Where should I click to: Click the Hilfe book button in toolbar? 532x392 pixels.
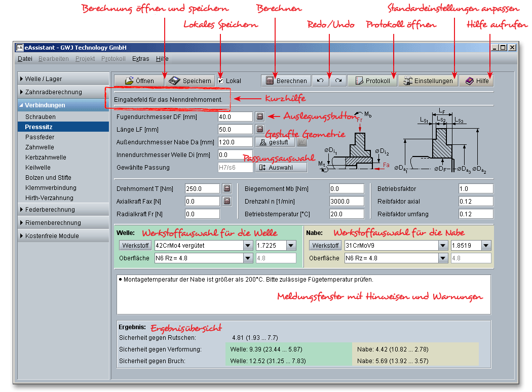476,81
